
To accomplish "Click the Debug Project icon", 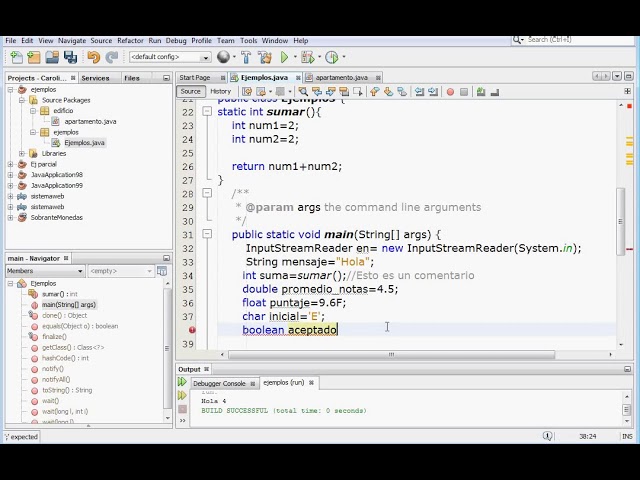I will [x=307, y=57].
